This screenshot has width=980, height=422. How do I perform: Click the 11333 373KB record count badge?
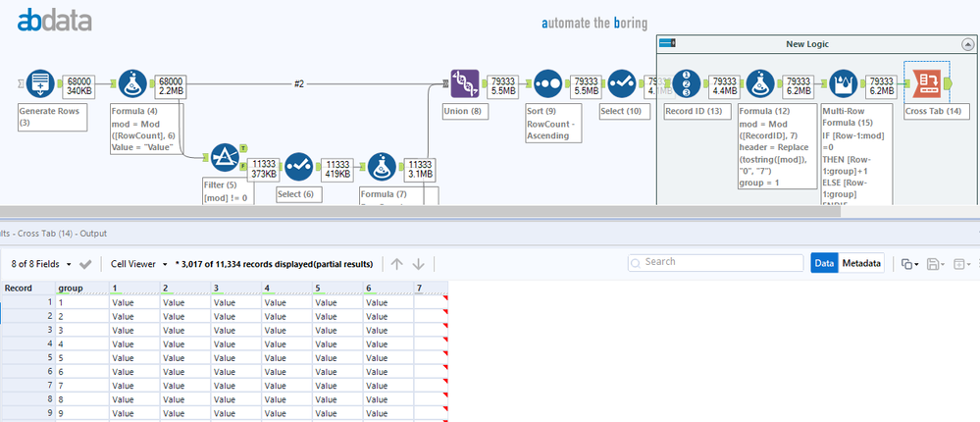(263, 168)
